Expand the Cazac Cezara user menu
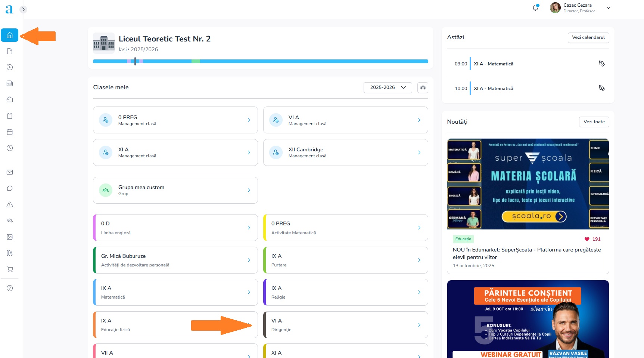Viewport: 644px width, 358px height. pyautogui.click(x=608, y=8)
